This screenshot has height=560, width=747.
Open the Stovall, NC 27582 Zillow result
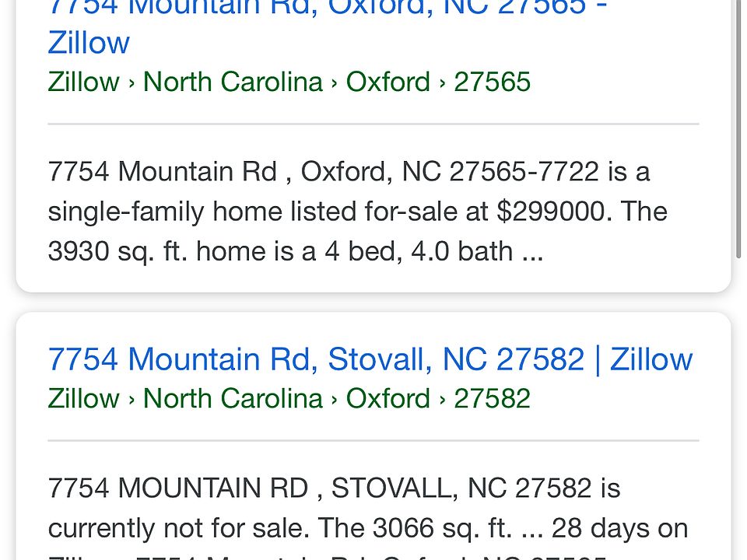[370, 359]
